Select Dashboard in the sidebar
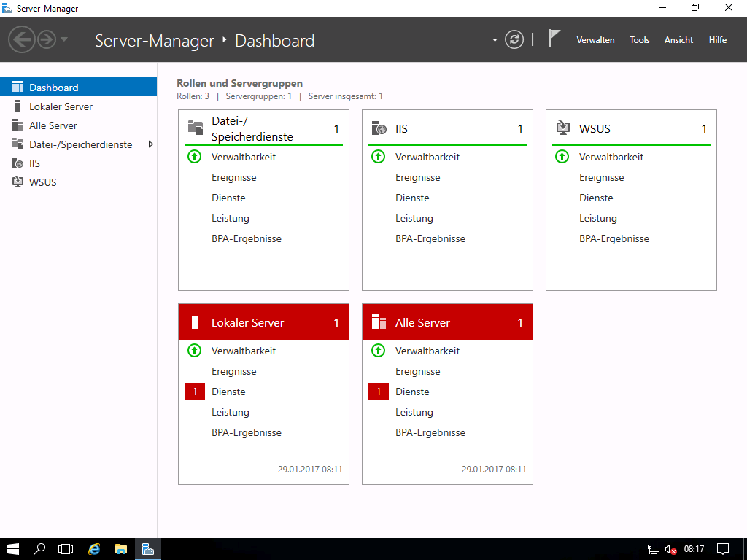The image size is (747, 560). [78, 87]
